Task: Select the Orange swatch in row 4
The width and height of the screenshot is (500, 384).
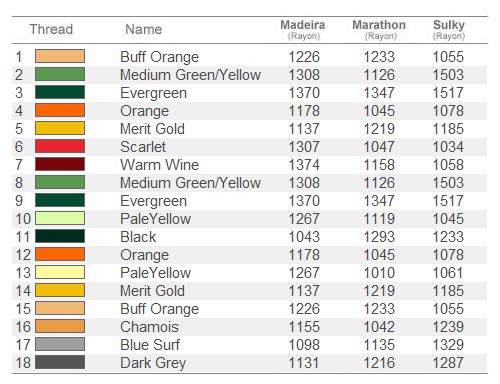Action: pos(60,110)
